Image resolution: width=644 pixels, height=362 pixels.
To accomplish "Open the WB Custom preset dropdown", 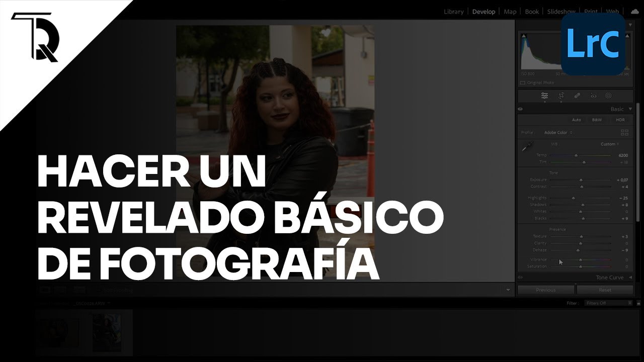I will (x=610, y=144).
